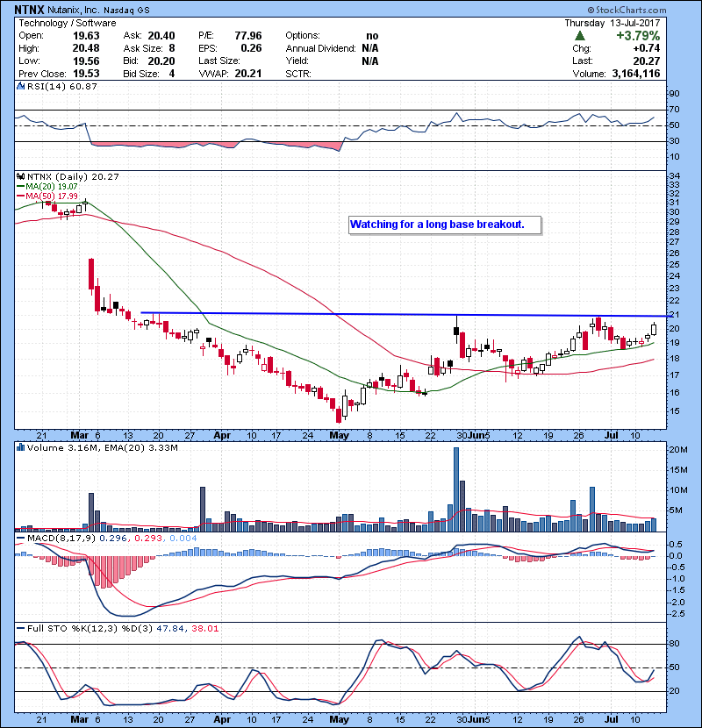Click the Annual Dividend N/A value
The image size is (702, 728).
click(369, 48)
